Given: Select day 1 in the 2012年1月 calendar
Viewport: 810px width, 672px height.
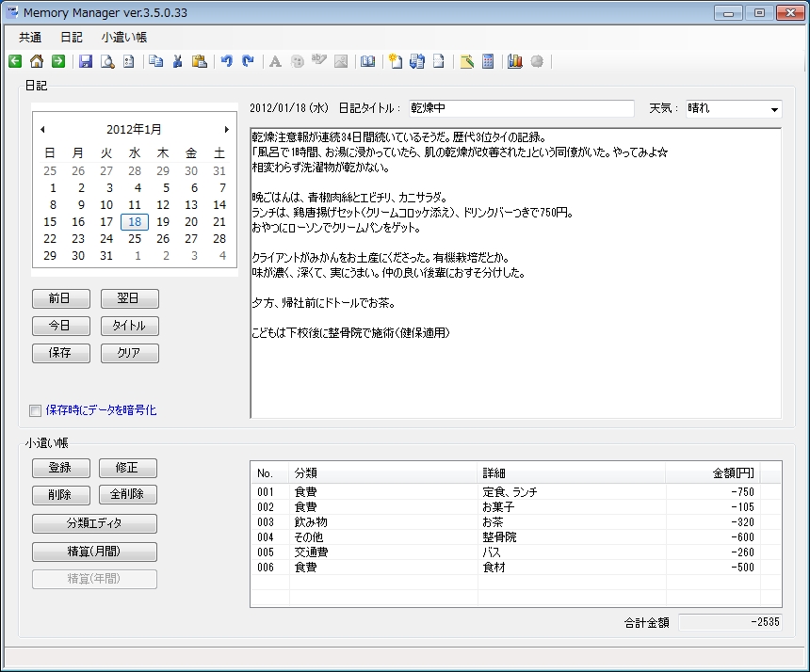Looking at the screenshot, I should 50,188.
